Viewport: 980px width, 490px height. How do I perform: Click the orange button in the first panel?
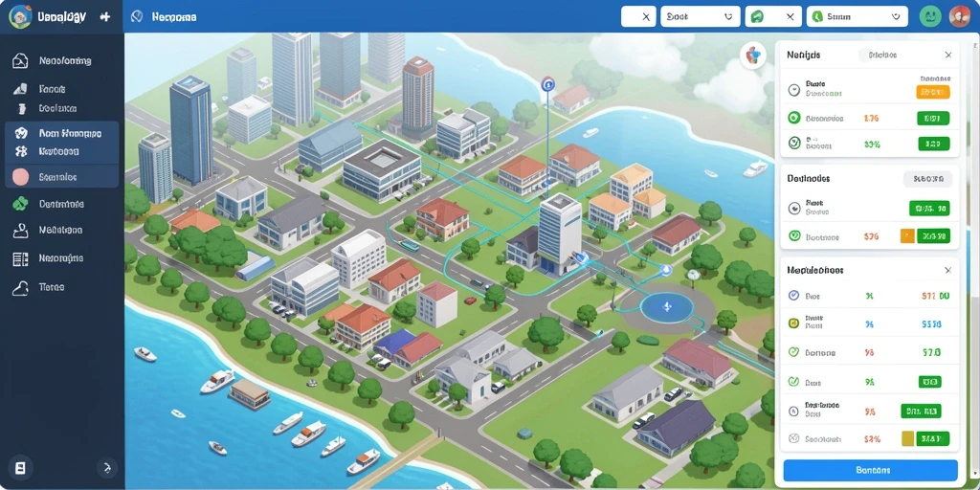click(x=932, y=93)
